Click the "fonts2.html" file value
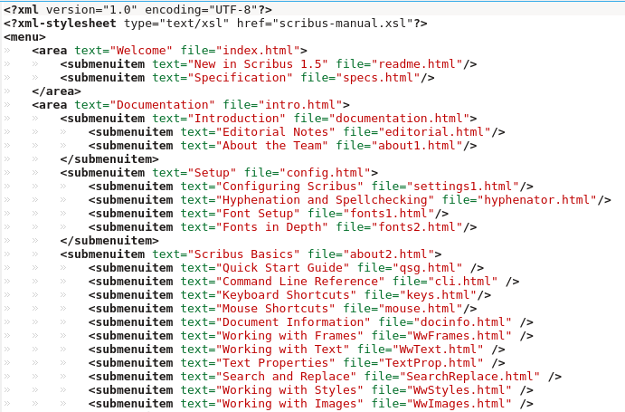Viewport: 625px width, 412px height. point(417,227)
